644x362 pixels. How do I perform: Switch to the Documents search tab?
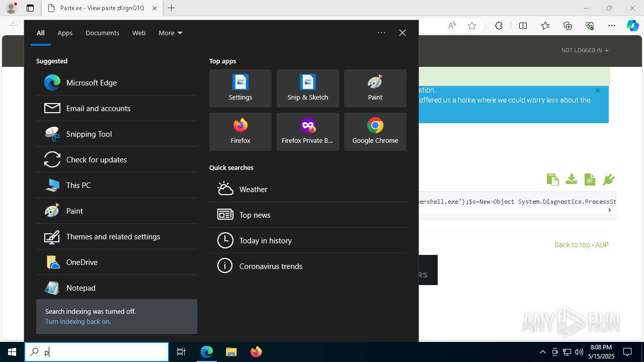102,33
